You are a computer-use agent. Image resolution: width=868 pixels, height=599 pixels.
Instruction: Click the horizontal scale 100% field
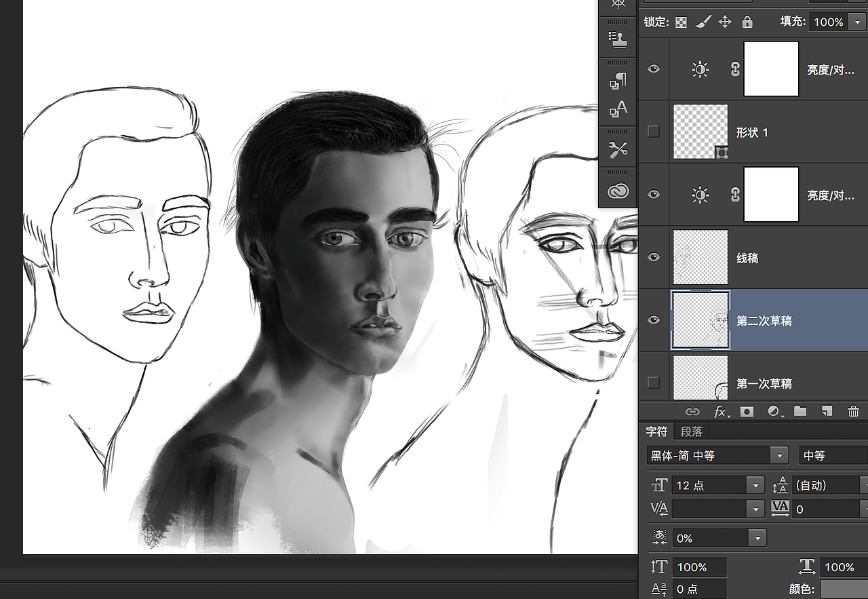(844, 567)
